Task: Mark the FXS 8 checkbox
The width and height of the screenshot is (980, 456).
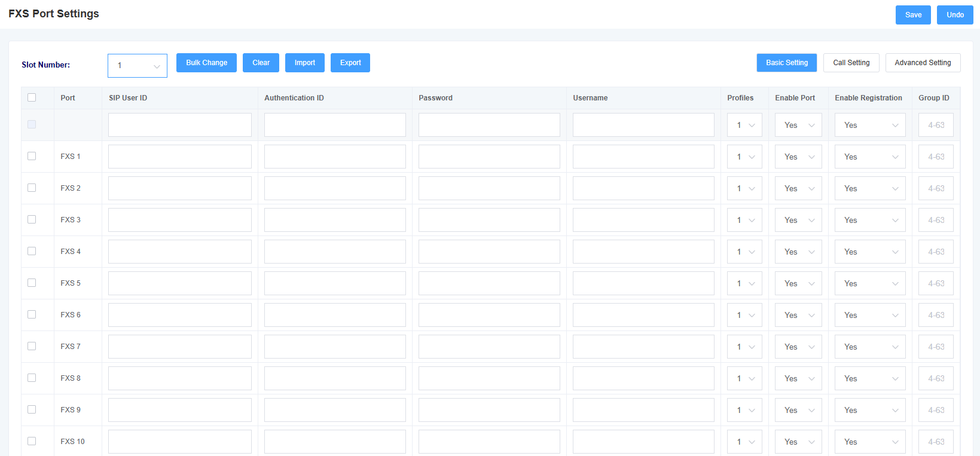Action: (x=32, y=378)
